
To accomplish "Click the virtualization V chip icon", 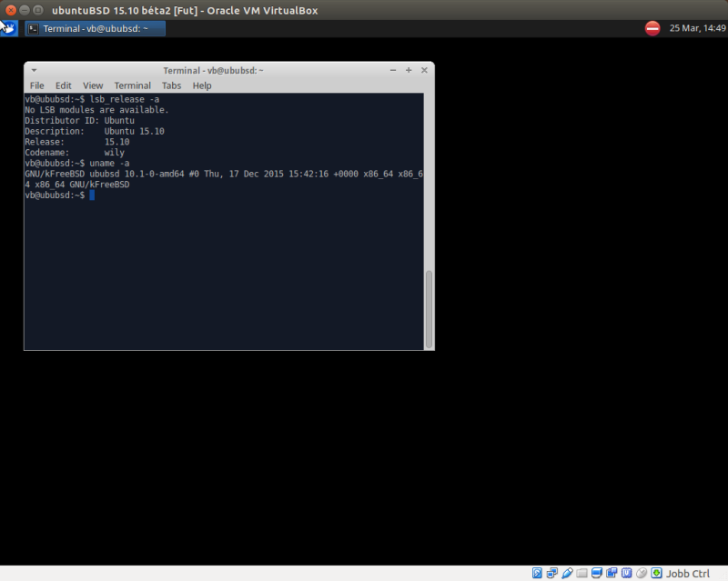I will point(626,573).
